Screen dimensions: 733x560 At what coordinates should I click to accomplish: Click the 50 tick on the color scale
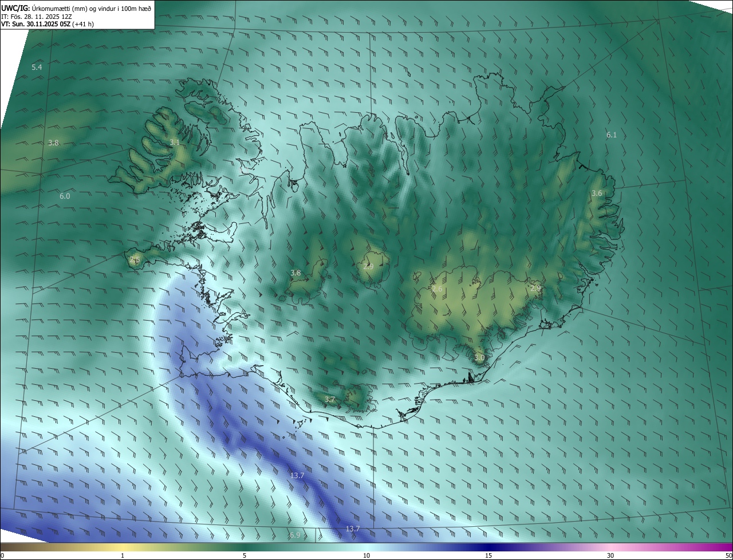[728, 555]
